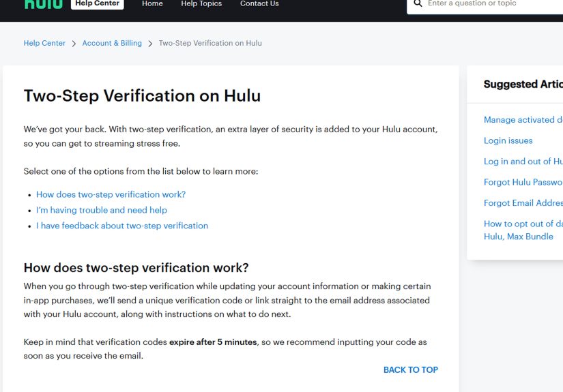Follow the Help Center breadcrumb link

[44, 43]
